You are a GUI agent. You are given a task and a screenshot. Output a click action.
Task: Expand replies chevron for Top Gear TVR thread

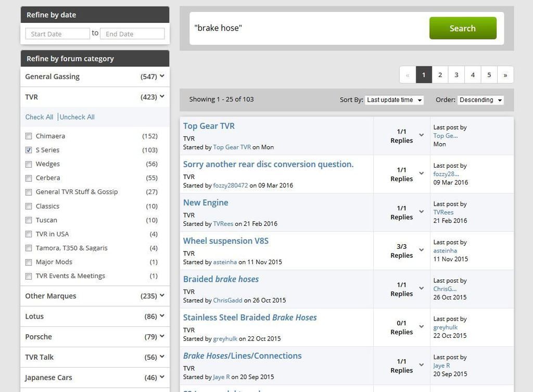pos(422,135)
